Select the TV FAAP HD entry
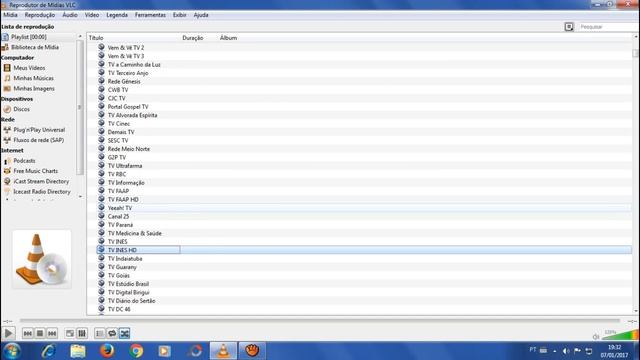 tap(123, 200)
